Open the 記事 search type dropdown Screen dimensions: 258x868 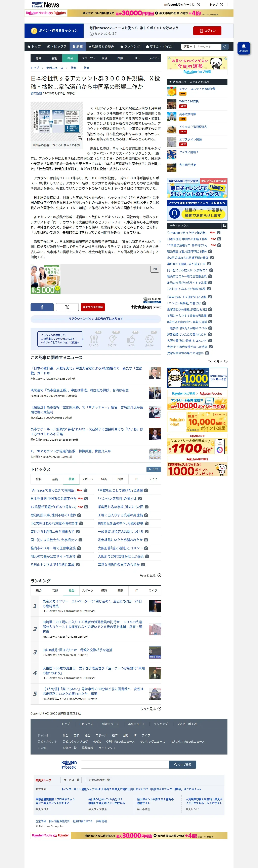coord(188,46)
